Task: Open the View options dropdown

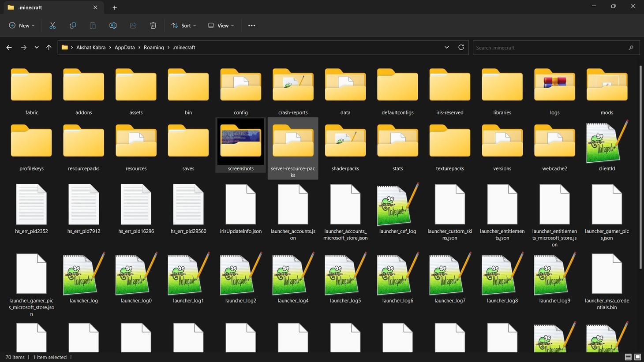Action: point(221,25)
